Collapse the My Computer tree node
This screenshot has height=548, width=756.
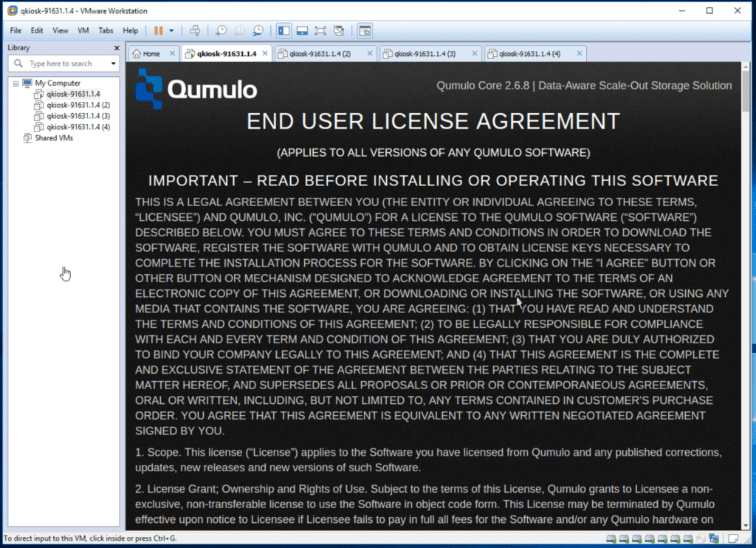tap(16, 83)
